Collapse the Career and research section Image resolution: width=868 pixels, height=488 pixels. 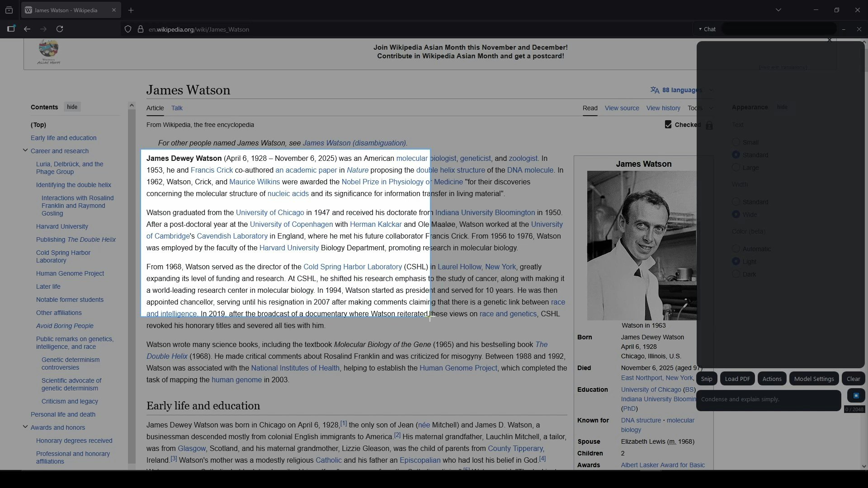click(25, 151)
